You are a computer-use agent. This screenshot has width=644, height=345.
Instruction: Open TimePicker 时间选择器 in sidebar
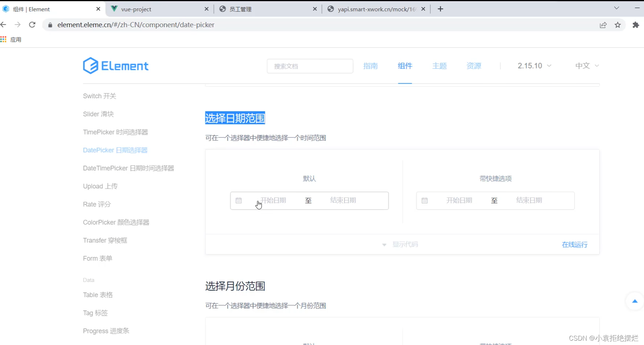(115, 132)
